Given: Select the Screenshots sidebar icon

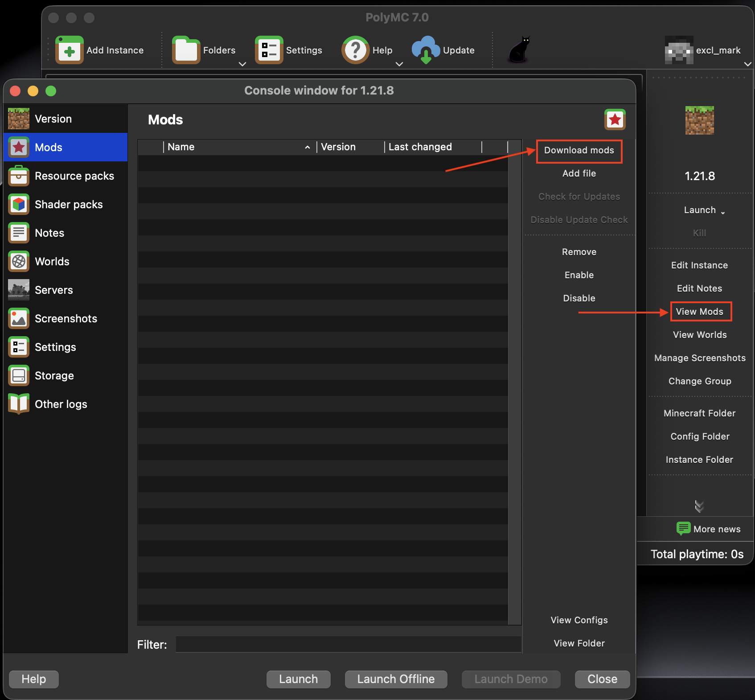Looking at the screenshot, I should [19, 319].
